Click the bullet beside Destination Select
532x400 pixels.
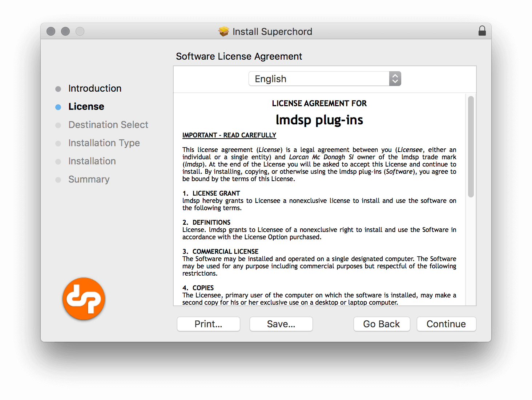tap(58, 125)
